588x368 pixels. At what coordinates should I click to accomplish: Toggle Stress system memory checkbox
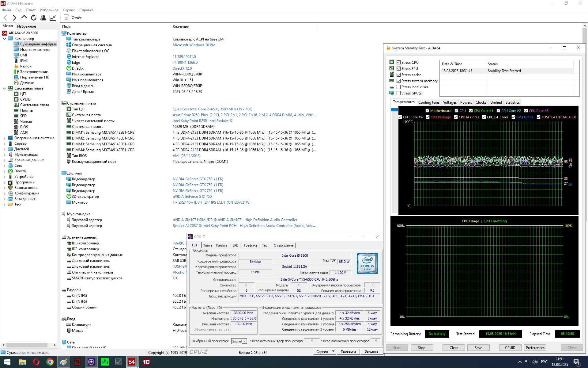coord(398,81)
